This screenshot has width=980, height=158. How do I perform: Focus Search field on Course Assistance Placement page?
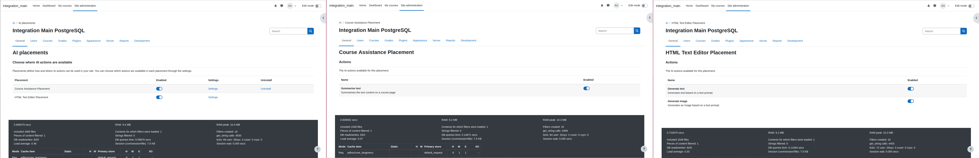coord(615,31)
